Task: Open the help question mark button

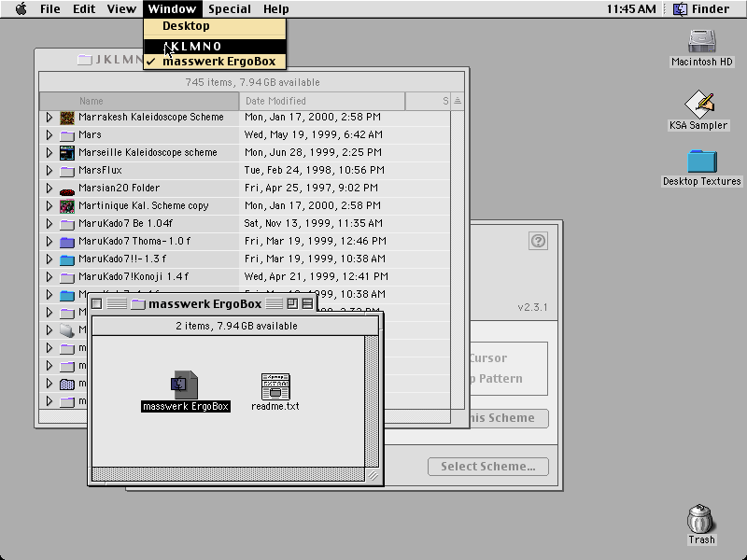Action: (x=539, y=241)
